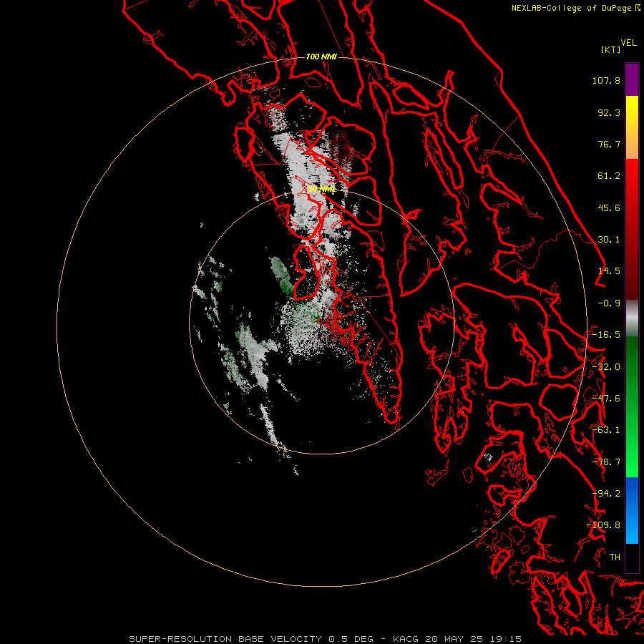Click the 45.6 velocity scale value
Viewport: 644px width, 644px height.
pos(609,208)
